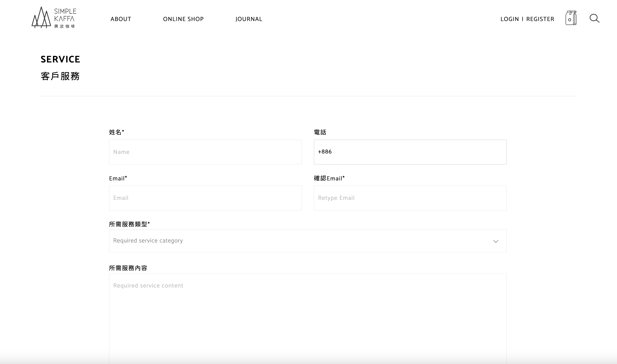Click the SERVICE page heading

60,59
